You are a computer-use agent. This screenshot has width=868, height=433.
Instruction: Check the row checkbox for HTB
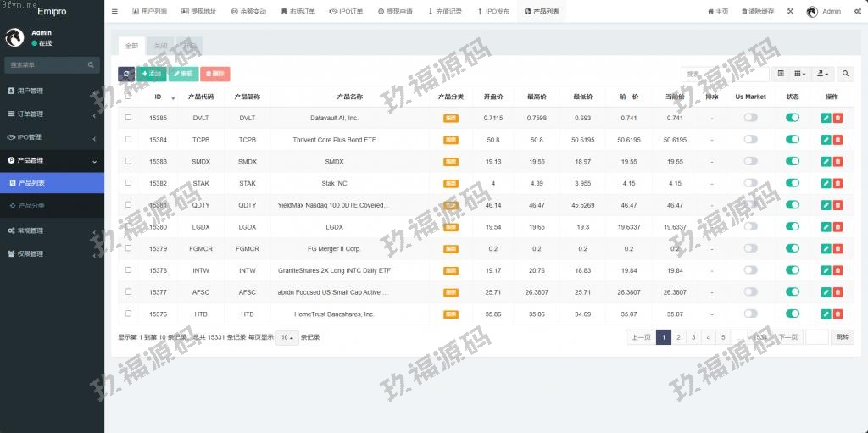coord(128,314)
